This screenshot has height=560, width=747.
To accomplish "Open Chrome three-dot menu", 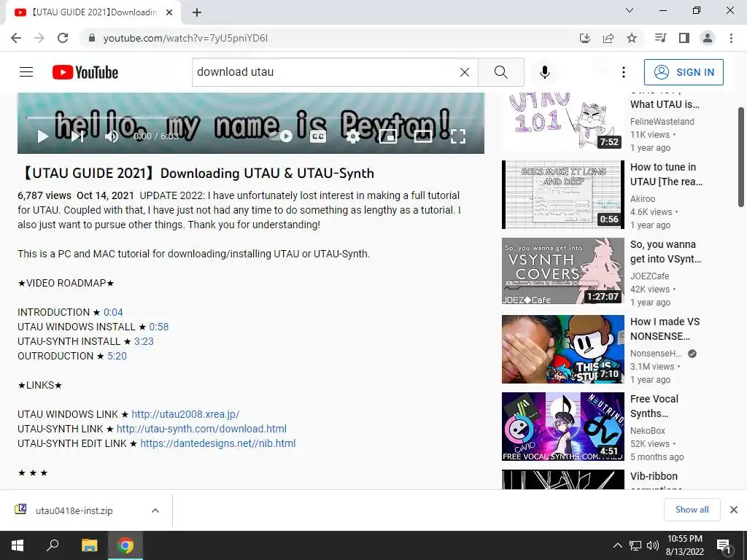I will tap(731, 38).
